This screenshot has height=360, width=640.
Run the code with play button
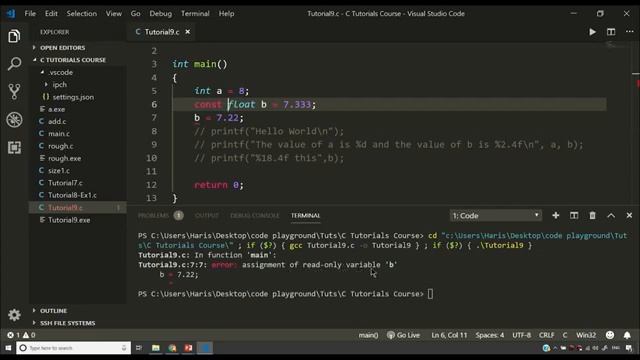pyautogui.click(x=592, y=32)
